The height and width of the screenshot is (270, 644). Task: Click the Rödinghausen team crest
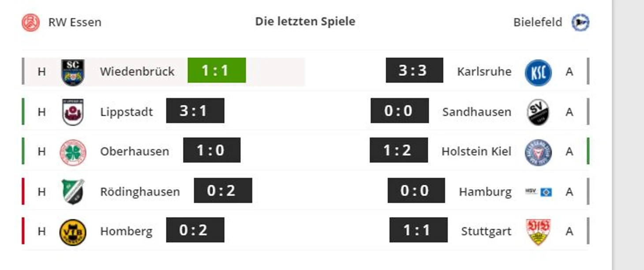pyautogui.click(x=73, y=191)
